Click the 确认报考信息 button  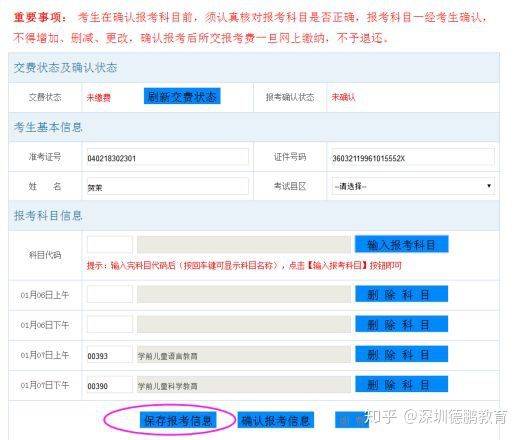pyautogui.click(x=276, y=421)
